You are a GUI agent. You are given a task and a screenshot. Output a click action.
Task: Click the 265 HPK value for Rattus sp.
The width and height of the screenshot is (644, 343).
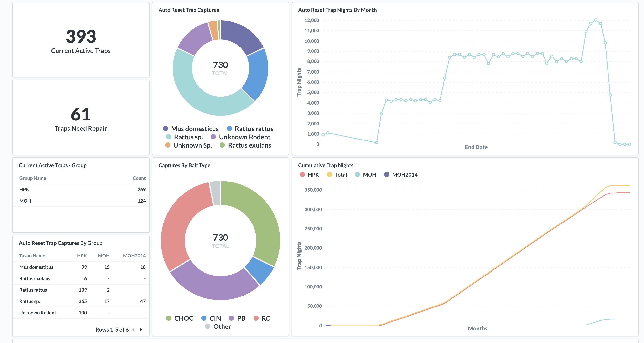(x=83, y=302)
